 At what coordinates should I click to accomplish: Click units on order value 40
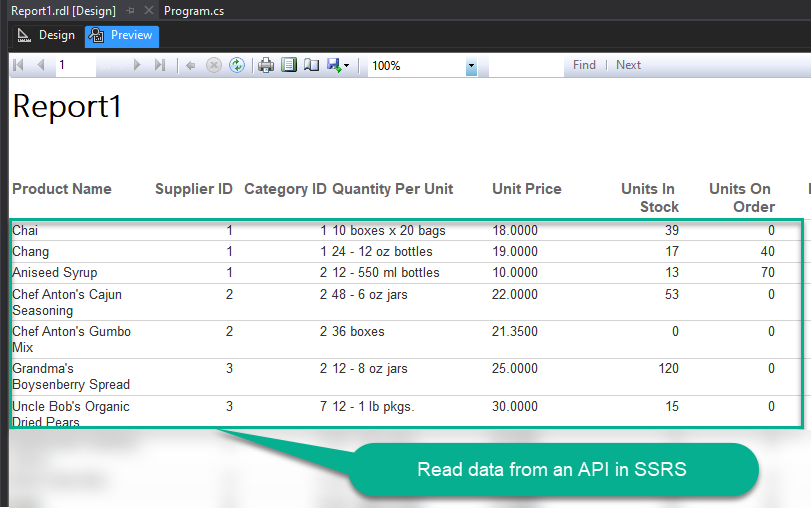(x=768, y=251)
